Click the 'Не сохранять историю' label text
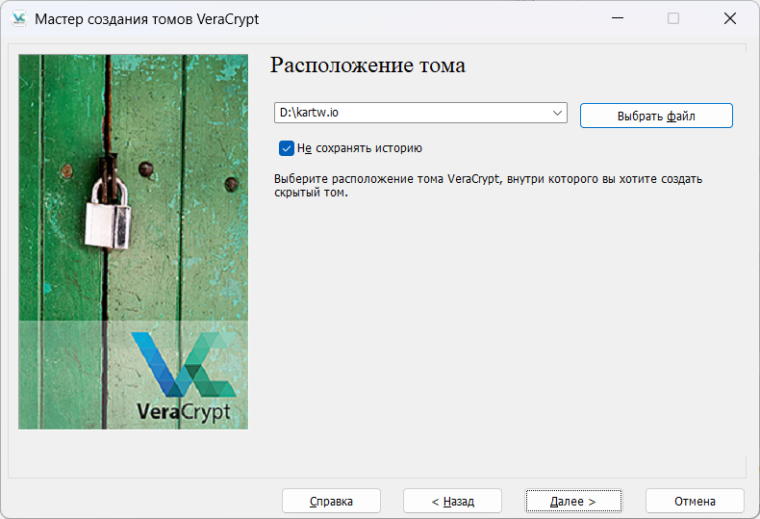The image size is (760, 519). coord(359,148)
